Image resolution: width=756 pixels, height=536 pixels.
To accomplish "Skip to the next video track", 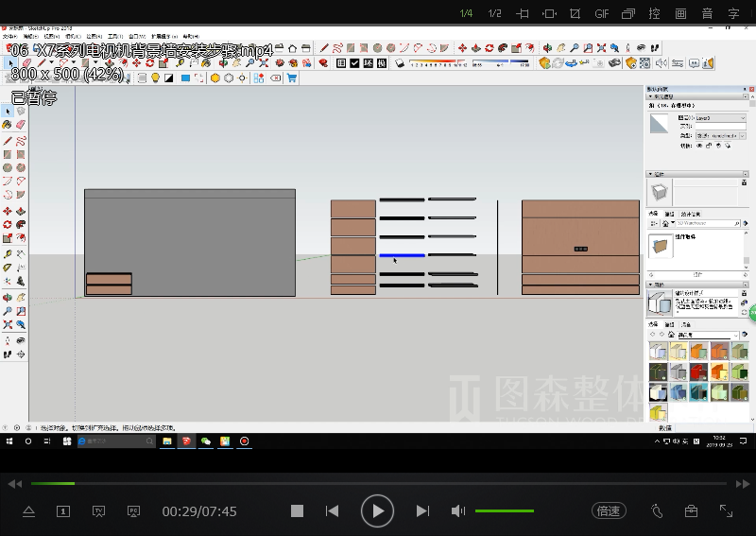I will tap(422, 510).
